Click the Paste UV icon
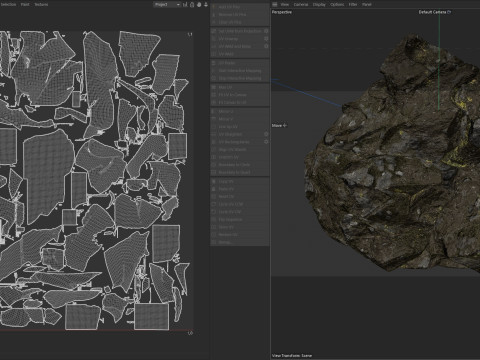 click(214, 189)
